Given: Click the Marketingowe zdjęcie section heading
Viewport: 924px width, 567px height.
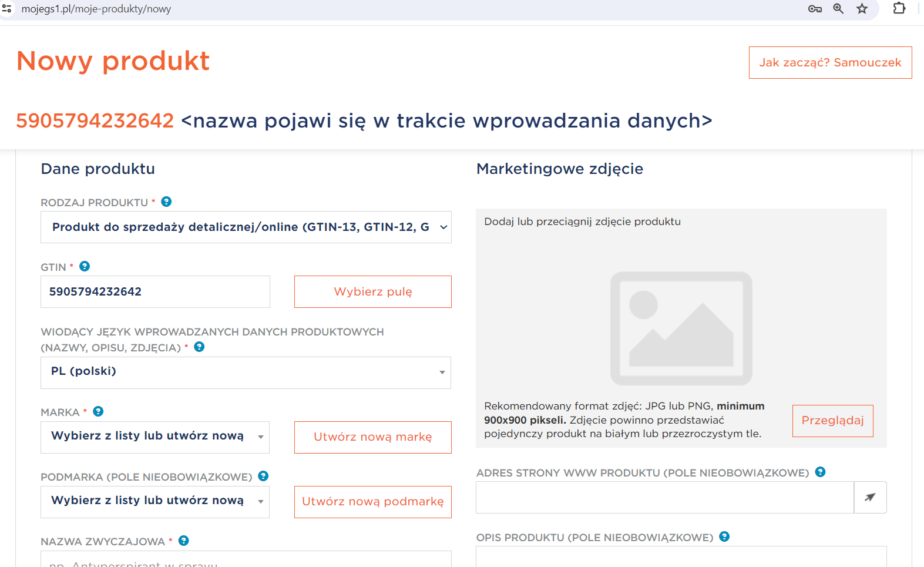Looking at the screenshot, I should click(x=560, y=169).
